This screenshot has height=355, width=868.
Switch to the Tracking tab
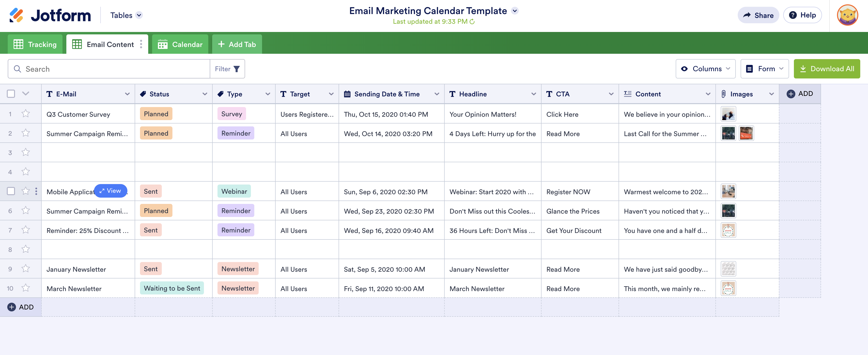click(x=35, y=44)
